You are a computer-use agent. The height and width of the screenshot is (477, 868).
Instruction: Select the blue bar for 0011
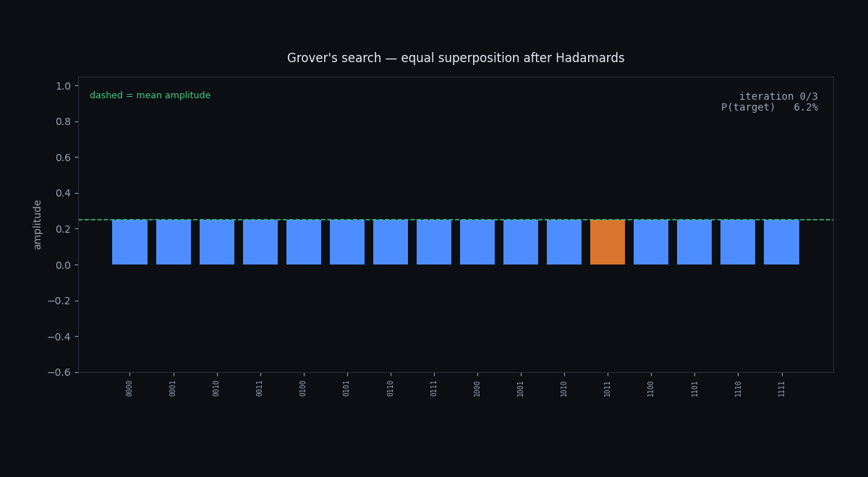click(x=260, y=242)
